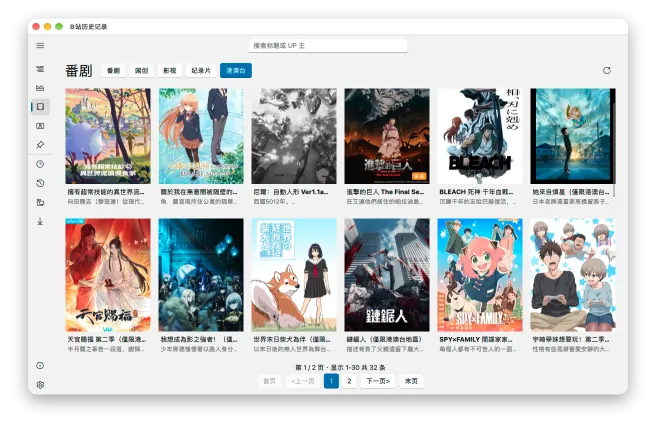Switch to the 影视 filter tab
The width and height of the screenshot is (656, 432).
[169, 71]
